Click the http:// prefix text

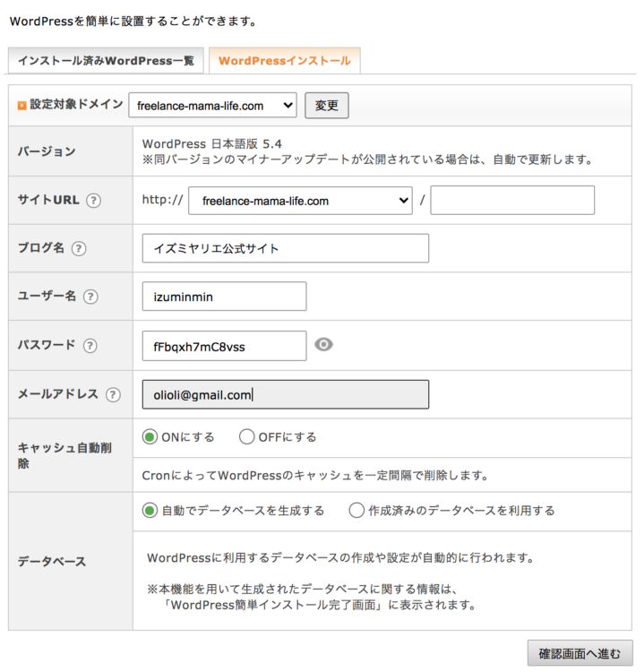point(162,200)
